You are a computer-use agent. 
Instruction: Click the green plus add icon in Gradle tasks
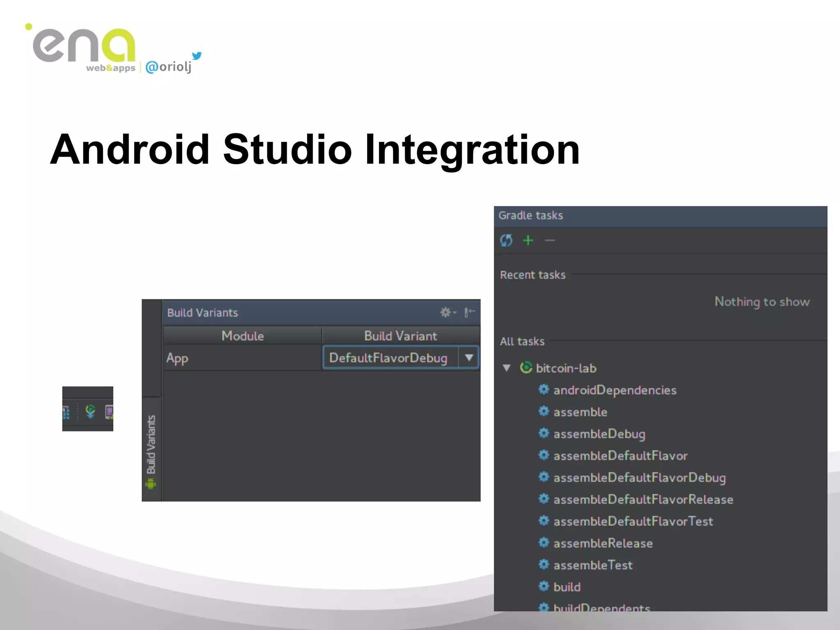[x=528, y=240]
